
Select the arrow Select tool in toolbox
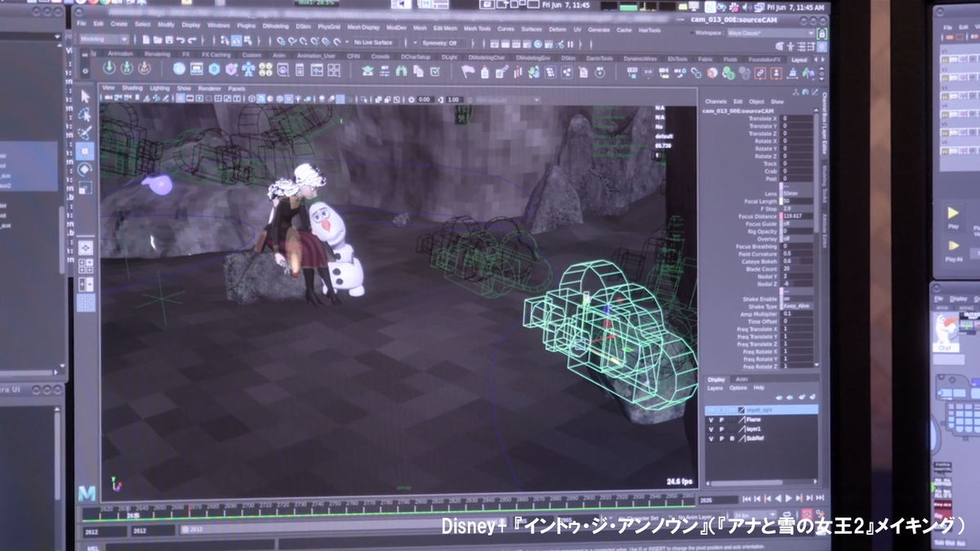[x=86, y=96]
